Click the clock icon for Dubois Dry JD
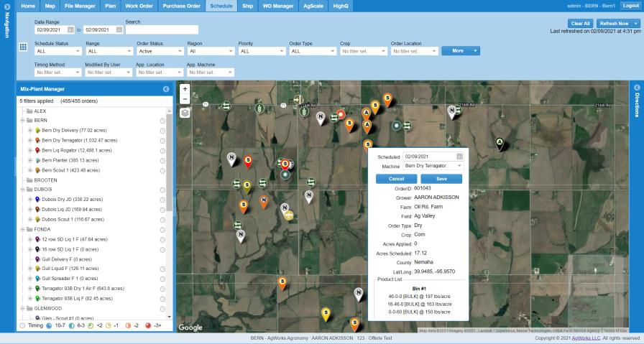The image size is (644, 344). pos(162,200)
